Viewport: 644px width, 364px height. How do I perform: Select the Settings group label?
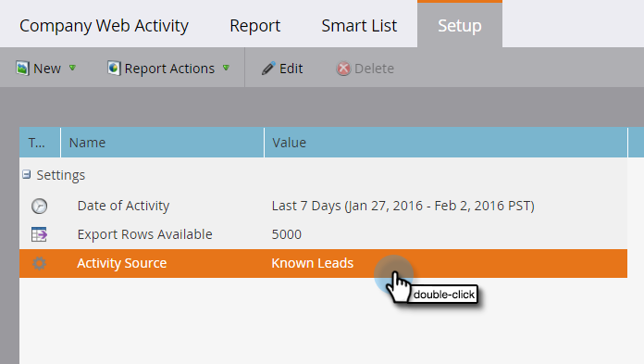[61, 175]
